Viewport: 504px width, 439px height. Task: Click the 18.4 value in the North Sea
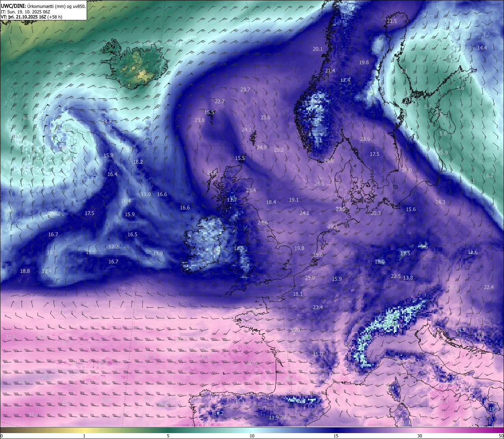pos(271,202)
